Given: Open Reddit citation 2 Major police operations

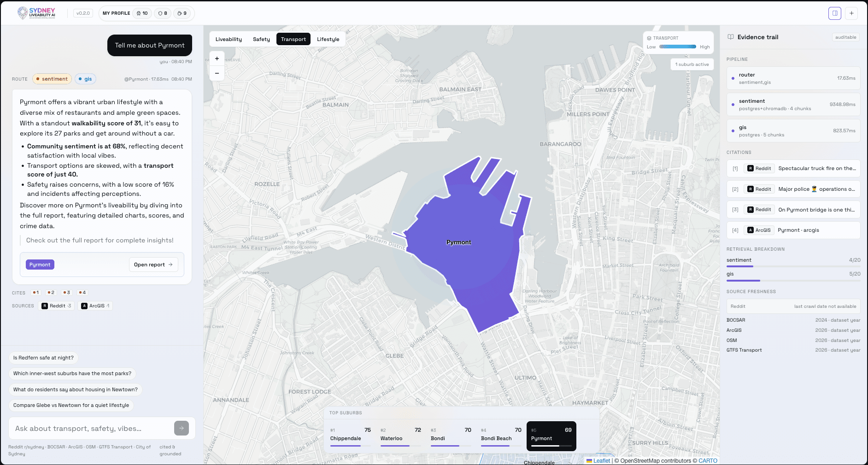Looking at the screenshot, I should pos(793,189).
